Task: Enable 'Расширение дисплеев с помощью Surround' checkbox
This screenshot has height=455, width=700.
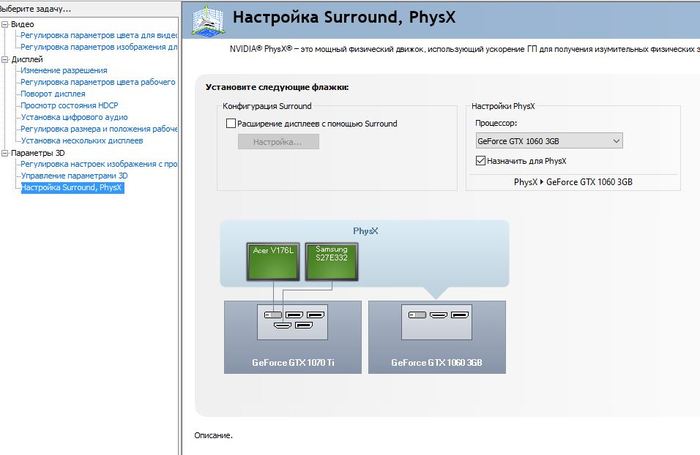Action: click(x=231, y=124)
